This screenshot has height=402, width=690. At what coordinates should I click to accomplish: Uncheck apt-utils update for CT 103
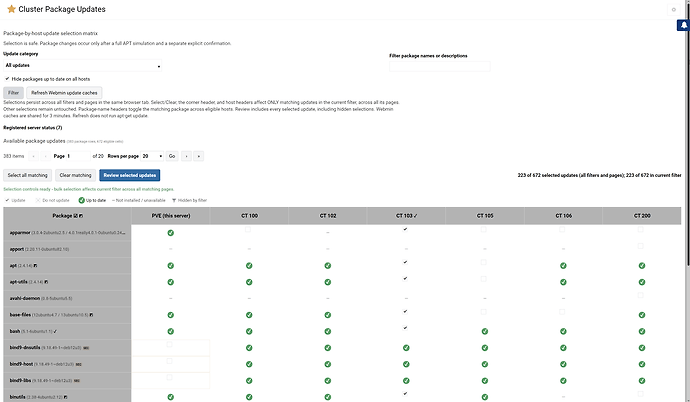(405, 279)
